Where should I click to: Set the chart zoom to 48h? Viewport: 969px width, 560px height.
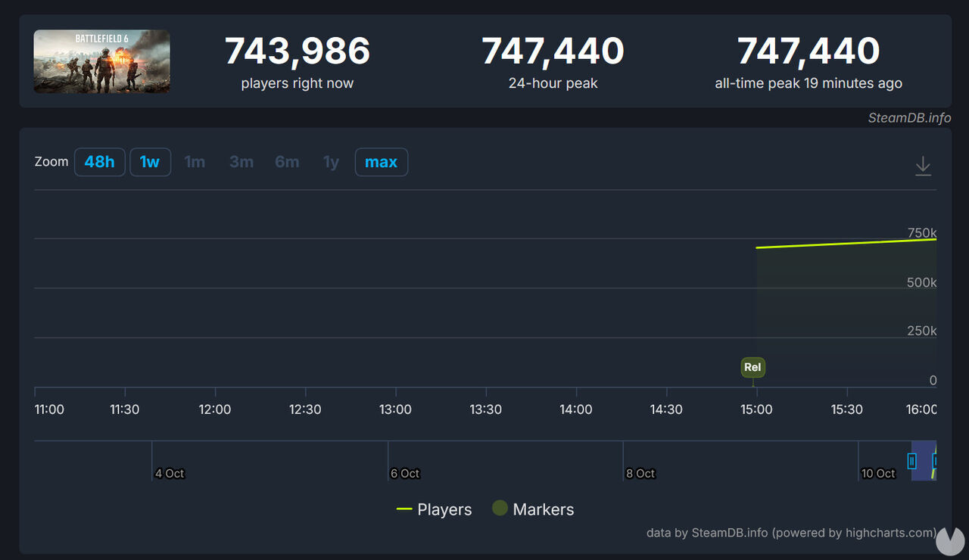100,162
